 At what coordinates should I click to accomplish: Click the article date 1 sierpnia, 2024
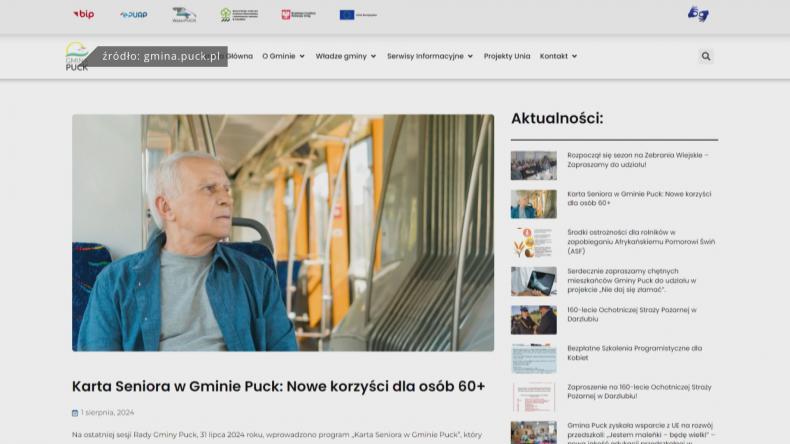[x=107, y=413]
